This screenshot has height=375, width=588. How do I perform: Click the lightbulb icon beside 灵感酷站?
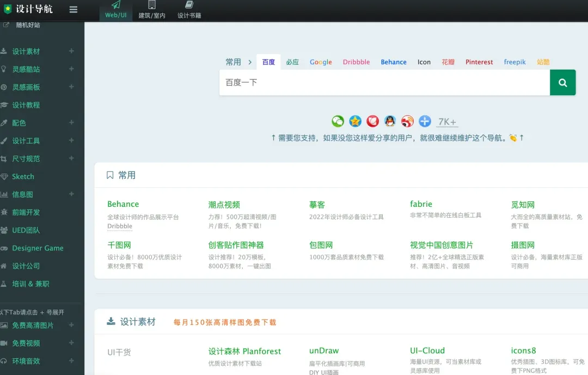[x=4, y=69]
